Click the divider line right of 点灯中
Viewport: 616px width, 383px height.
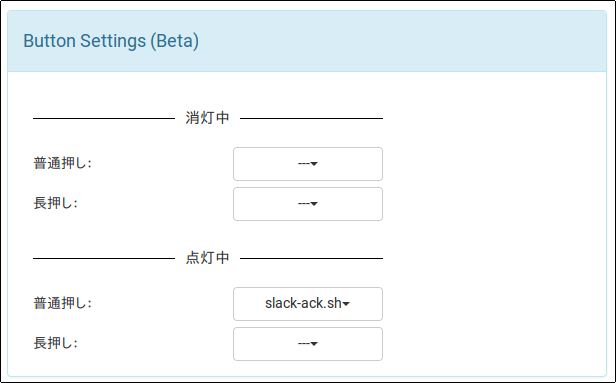pyautogui.click(x=311, y=258)
